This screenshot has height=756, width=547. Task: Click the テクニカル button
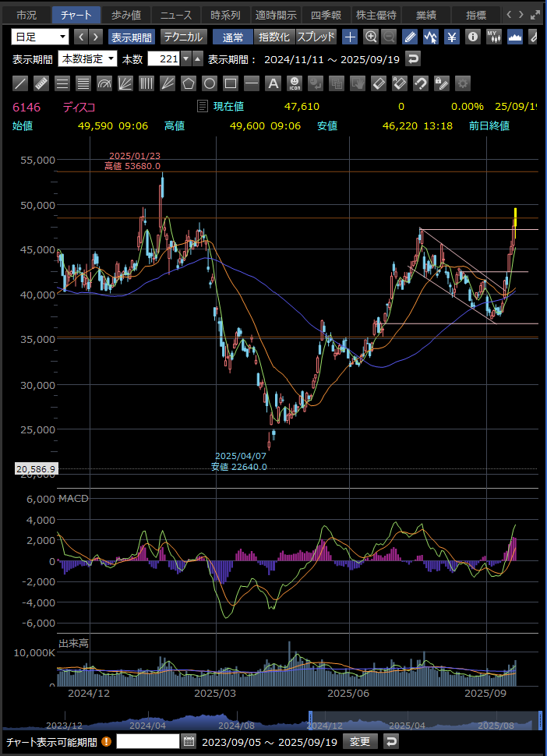[184, 37]
